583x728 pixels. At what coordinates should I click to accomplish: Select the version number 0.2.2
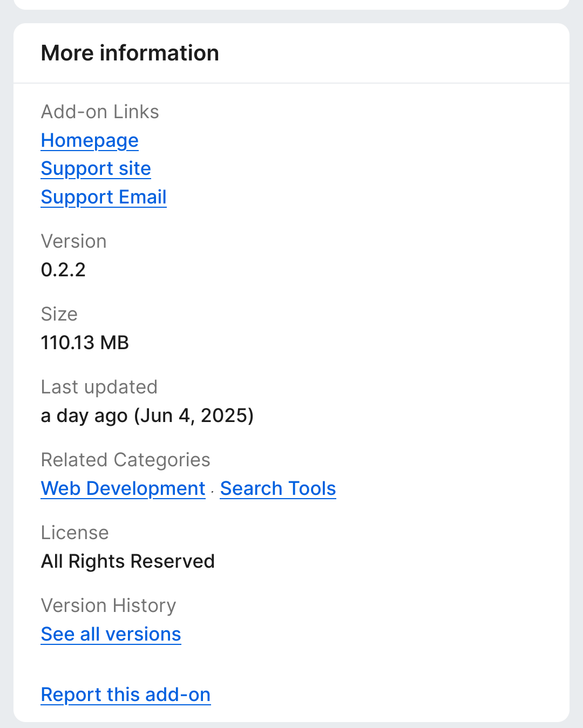63,270
